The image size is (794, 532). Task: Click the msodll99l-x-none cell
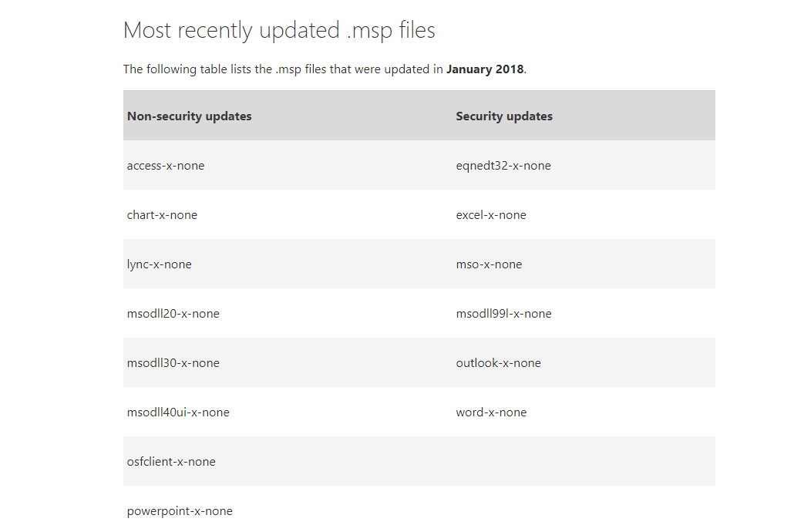point(503,314)
